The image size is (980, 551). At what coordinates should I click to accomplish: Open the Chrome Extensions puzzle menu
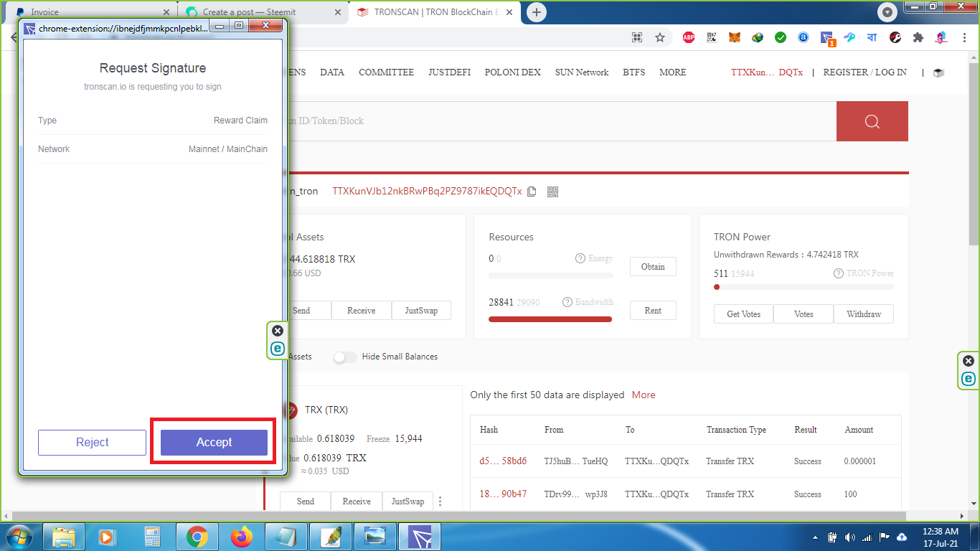click(x=918, y=37)
